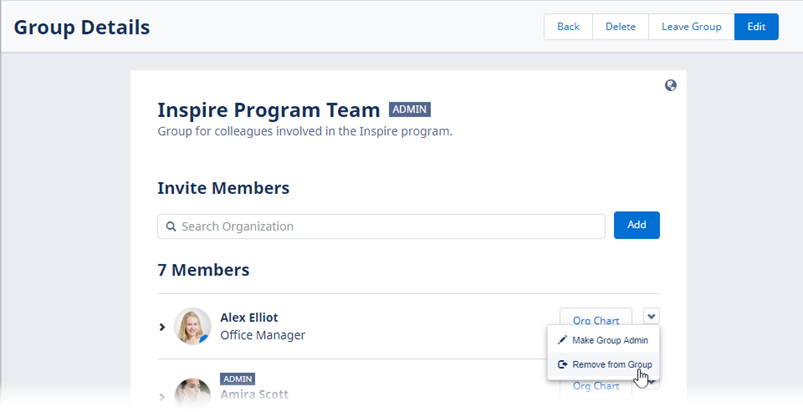Select Remove from Group menu option
The image size is (803, 412).
point(611,365)
